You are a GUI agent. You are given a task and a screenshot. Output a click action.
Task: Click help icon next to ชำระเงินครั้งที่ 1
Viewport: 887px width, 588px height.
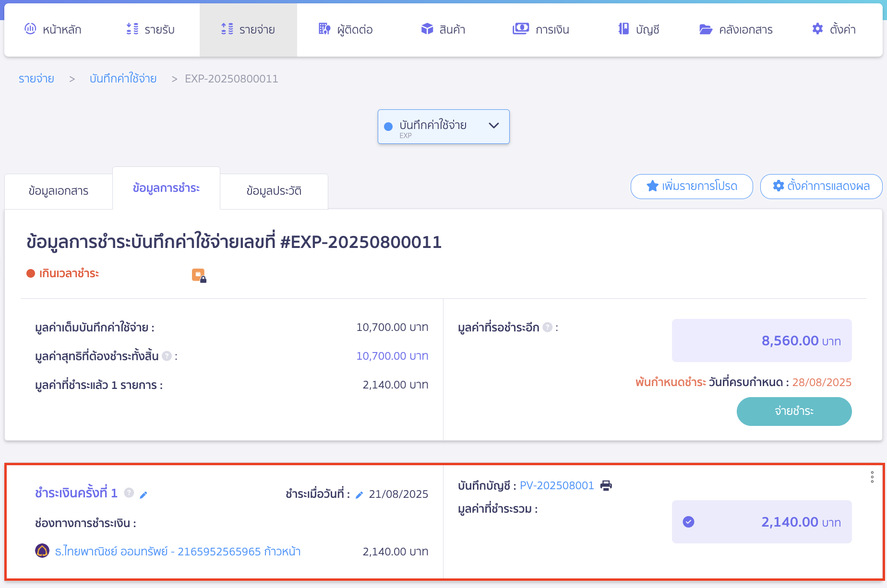click(129, 493)
